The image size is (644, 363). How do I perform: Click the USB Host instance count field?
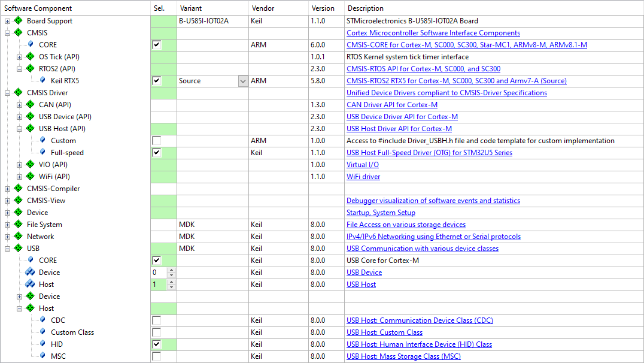(x=159, y=285)
